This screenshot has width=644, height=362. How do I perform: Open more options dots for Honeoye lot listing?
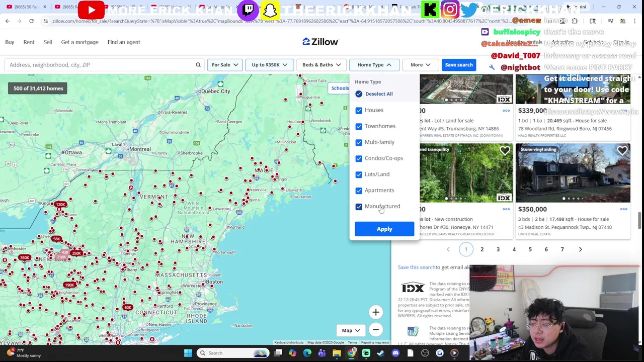click(x=506, y=209)
